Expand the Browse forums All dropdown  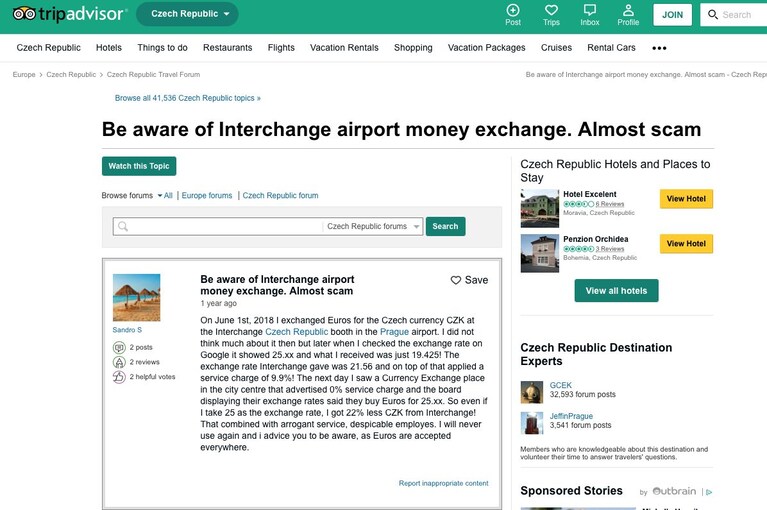(165, 196)
